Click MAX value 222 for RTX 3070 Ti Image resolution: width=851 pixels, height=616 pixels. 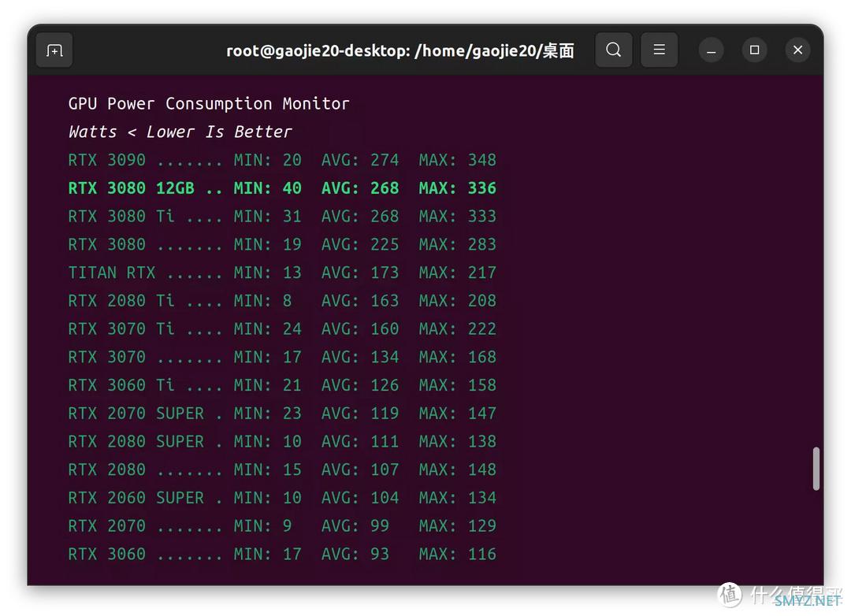[x=482, y=329]
